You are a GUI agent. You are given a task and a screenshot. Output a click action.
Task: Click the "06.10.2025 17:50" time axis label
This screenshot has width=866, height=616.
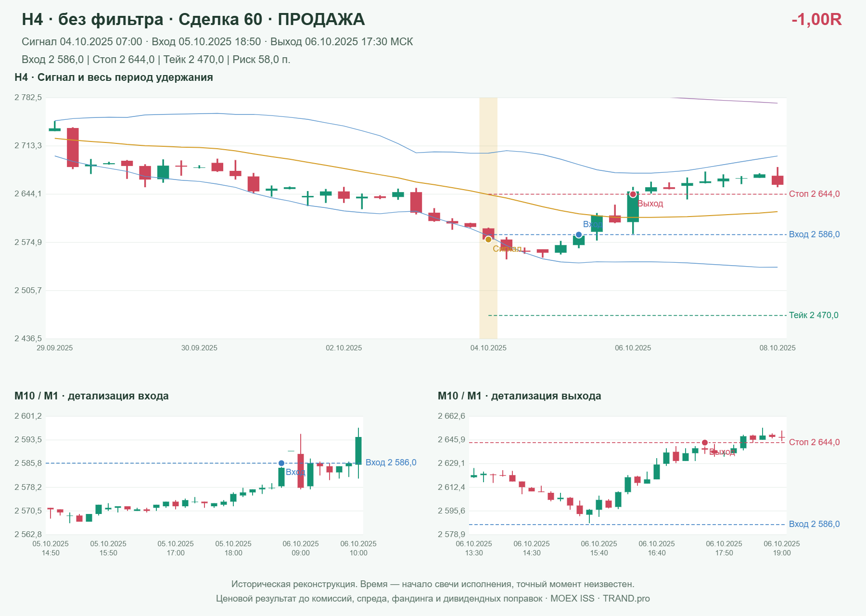[x=724, y=548]
